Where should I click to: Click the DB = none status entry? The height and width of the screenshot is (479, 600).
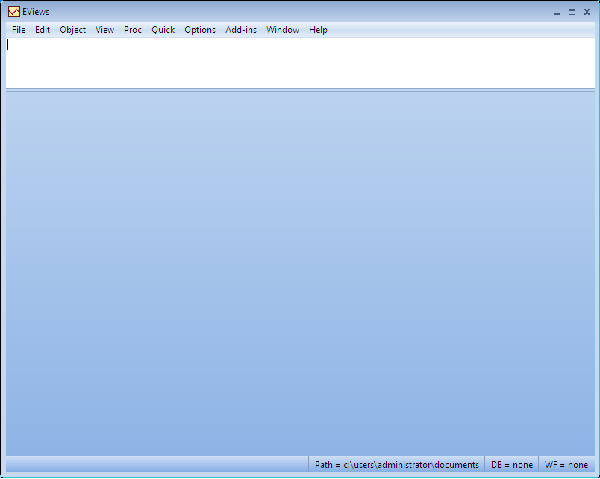click(512, 464)
